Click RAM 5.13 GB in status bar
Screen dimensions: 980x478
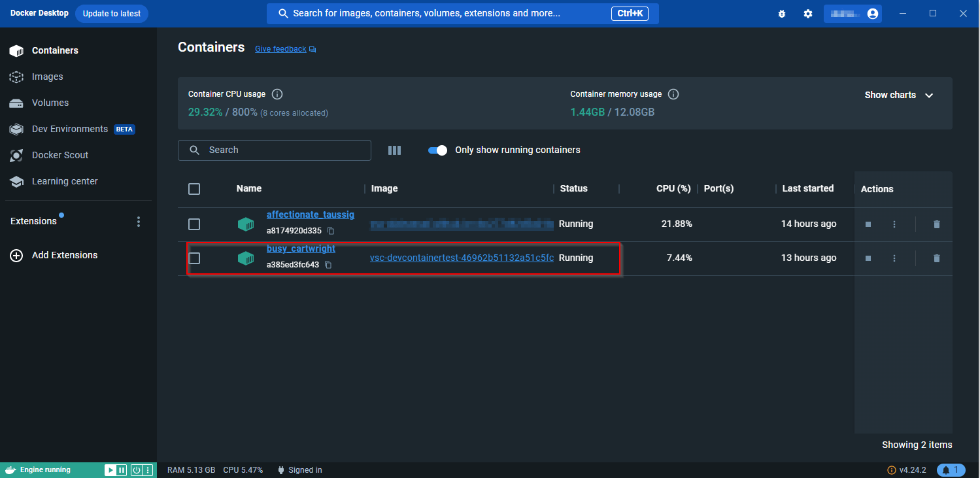[191, 470]
